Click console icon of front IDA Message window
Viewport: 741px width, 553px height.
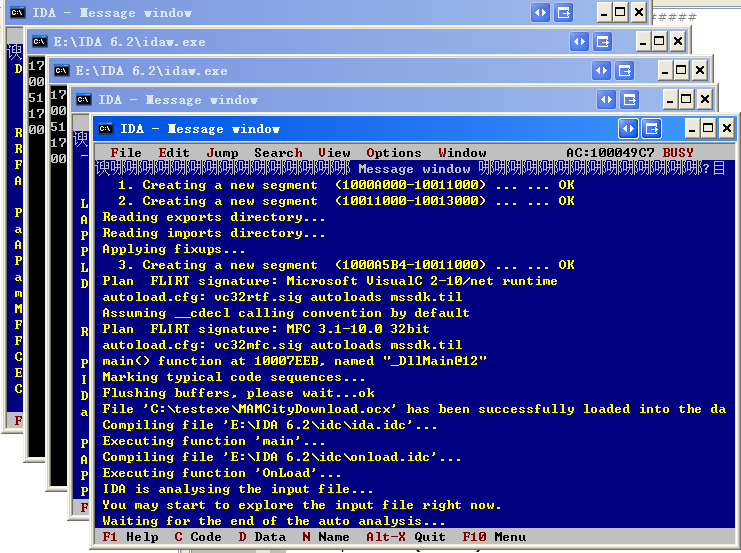click(105, 129)
